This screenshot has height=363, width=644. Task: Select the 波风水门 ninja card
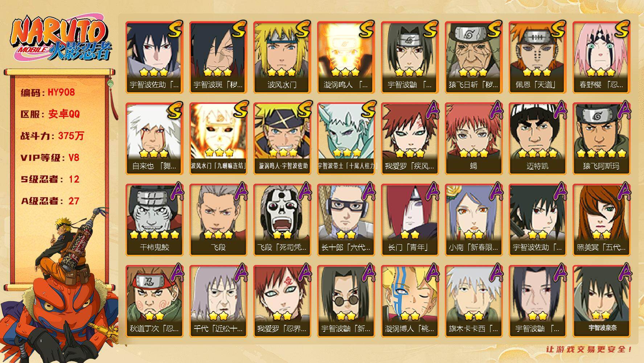282,57
